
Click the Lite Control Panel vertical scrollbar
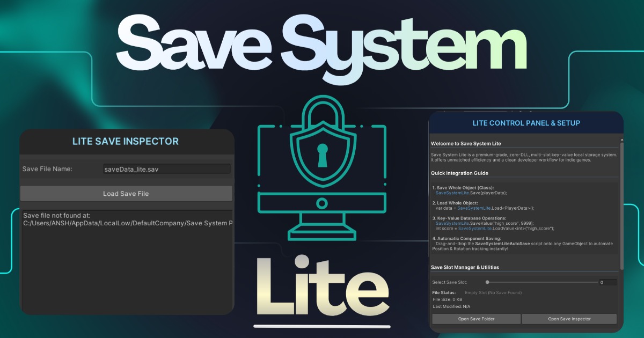point(622,205)
